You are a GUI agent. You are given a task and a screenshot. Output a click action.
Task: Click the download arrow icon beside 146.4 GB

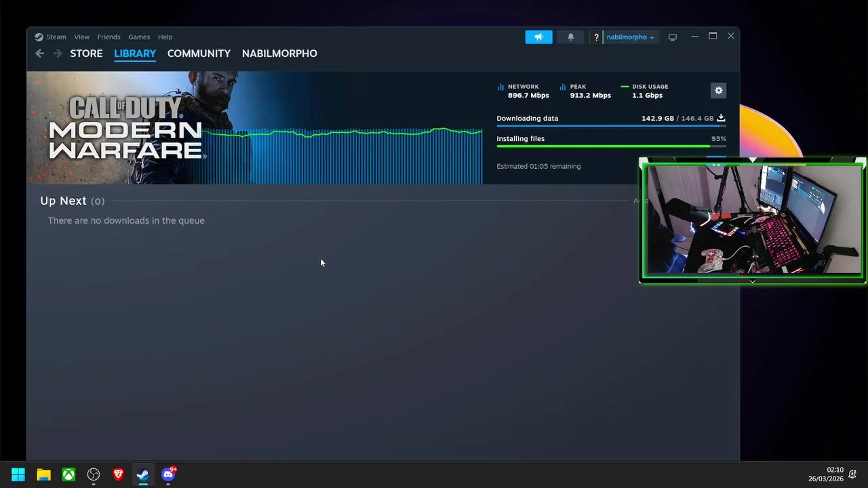pos(721,118)
